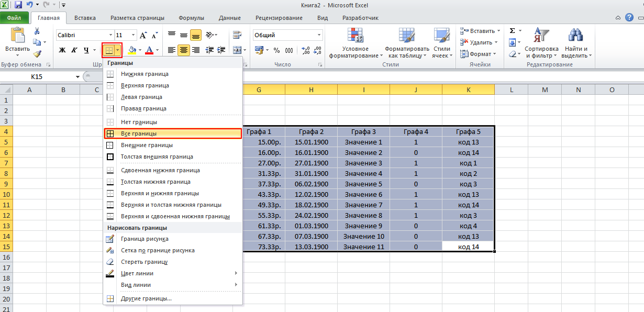This screenshot has height=312, width=644.
Task: Open Сортировка и фильтр menu
Action: click(541, 43)
